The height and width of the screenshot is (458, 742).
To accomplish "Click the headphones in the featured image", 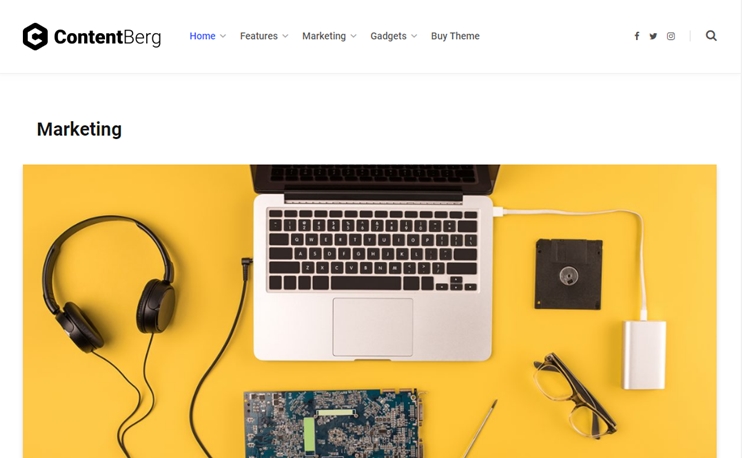I will coord(109,284).
